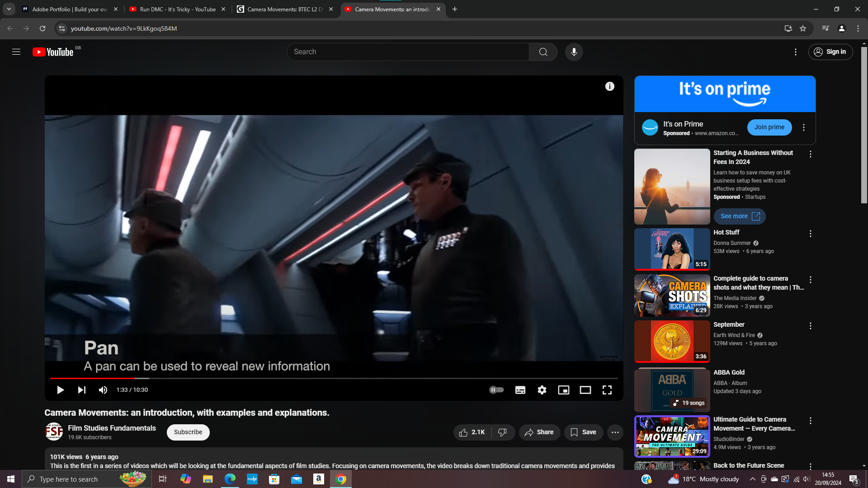
Task: Close the Run DMC tab
Action: (x=223, y=9)
